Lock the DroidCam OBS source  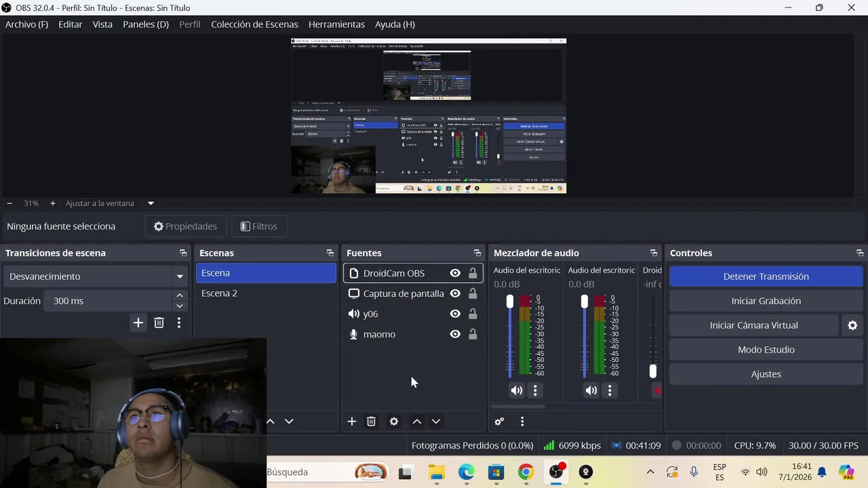[x=473, y=273]
